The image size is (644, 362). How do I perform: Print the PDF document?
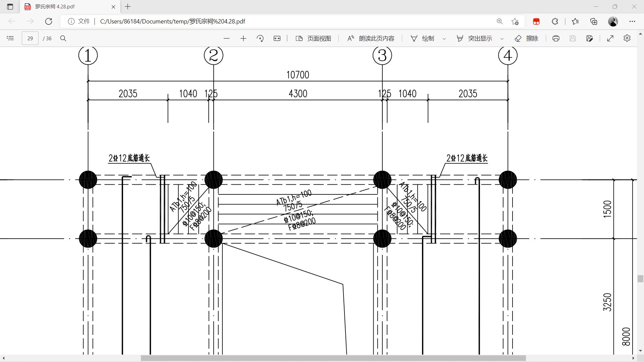(x=556, y=38)
